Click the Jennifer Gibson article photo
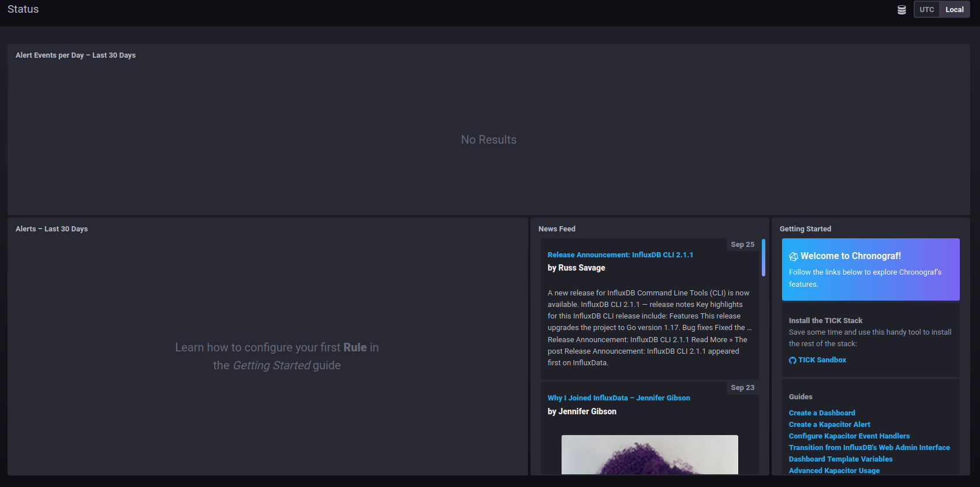 [649, 455]
